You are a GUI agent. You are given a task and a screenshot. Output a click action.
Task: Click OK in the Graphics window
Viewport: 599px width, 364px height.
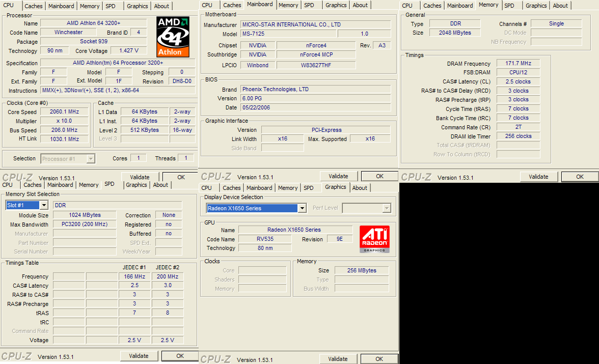(x=379, y=358)
